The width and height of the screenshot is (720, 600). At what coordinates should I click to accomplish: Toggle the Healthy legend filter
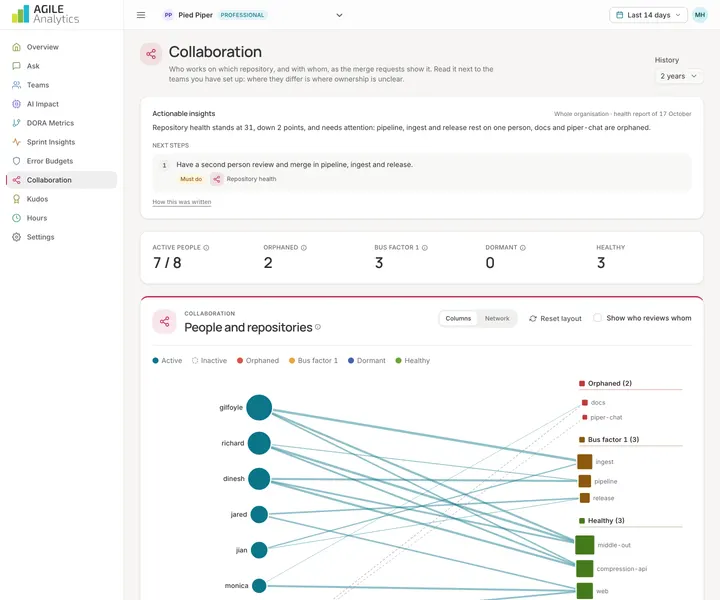pyautogui.click(x=412, y=361)
